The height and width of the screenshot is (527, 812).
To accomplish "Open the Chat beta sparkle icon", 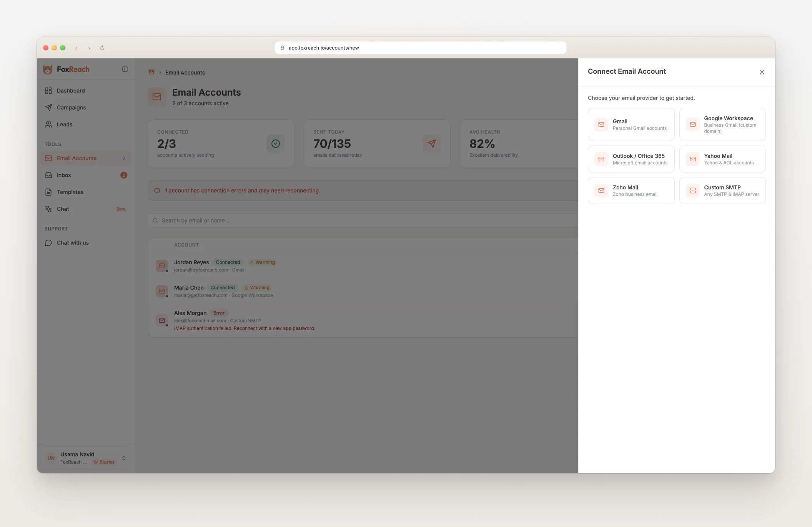I will click(x=48, y=209).
